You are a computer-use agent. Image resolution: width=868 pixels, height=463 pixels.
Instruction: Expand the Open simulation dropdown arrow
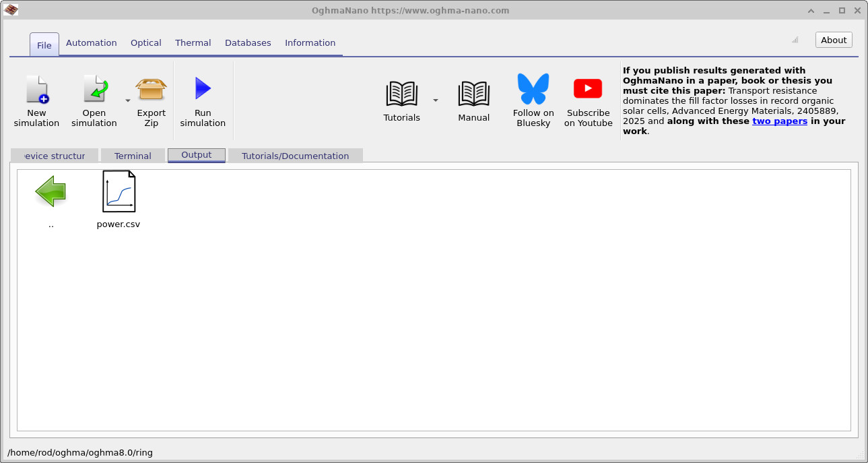click(x=128, y=100)
